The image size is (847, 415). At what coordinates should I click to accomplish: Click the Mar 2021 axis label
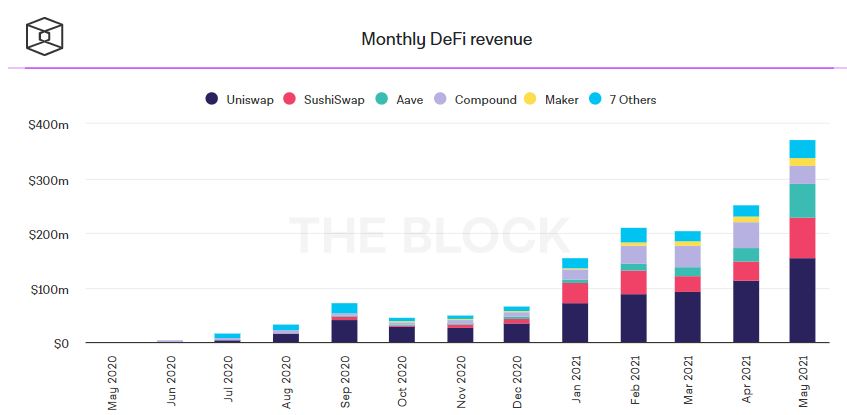(689, 382)
